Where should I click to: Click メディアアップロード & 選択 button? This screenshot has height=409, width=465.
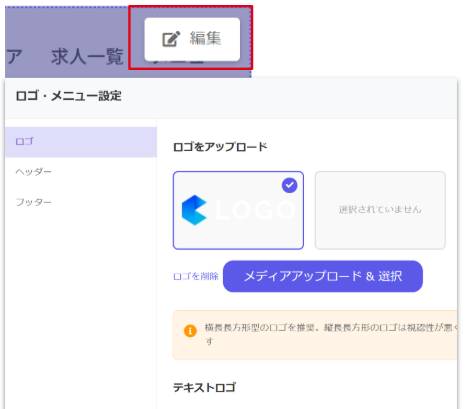click(323, 276)
